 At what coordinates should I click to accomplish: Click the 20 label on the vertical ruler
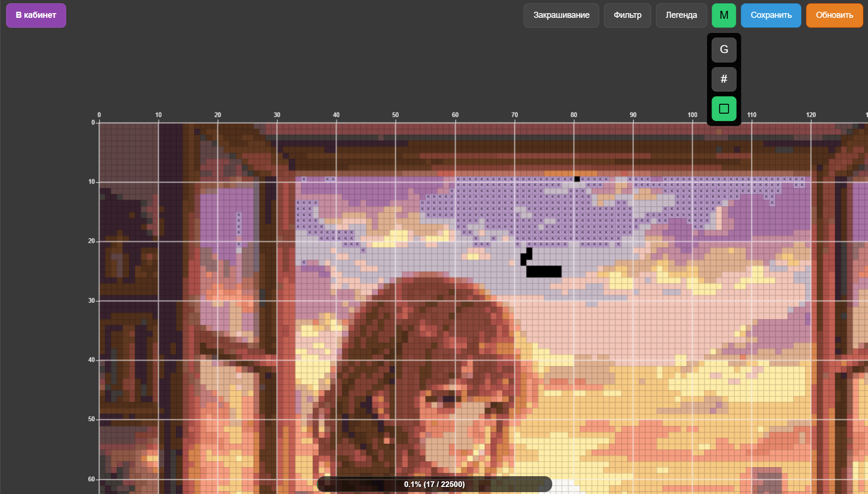(x=91, y=241)
